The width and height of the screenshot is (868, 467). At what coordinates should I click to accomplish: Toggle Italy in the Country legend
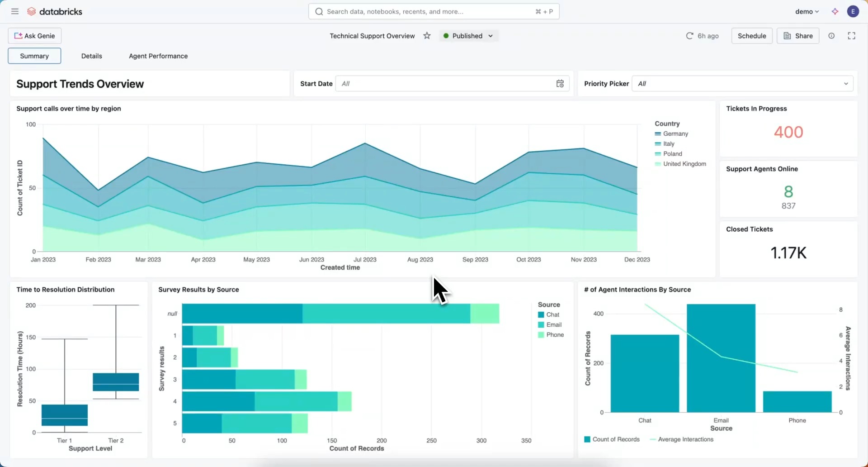coord(665,143)
